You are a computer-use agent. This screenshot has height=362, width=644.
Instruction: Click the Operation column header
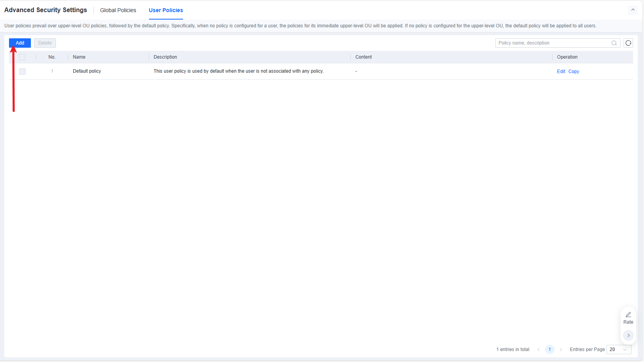point(567,57)
